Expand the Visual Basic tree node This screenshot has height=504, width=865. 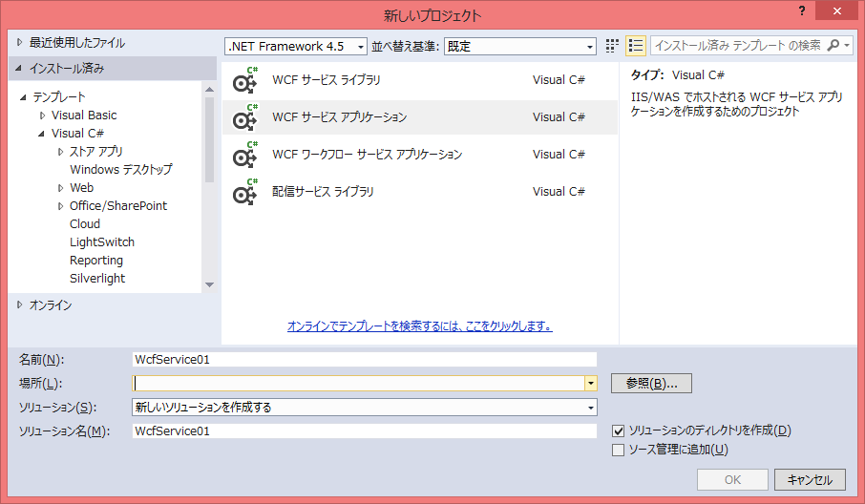[42, 115]
